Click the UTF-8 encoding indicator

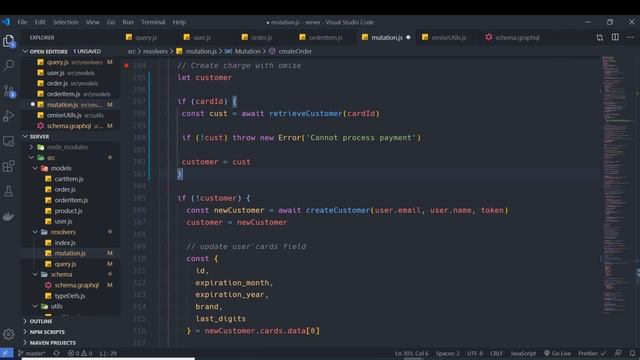click(x=475, y=353)
